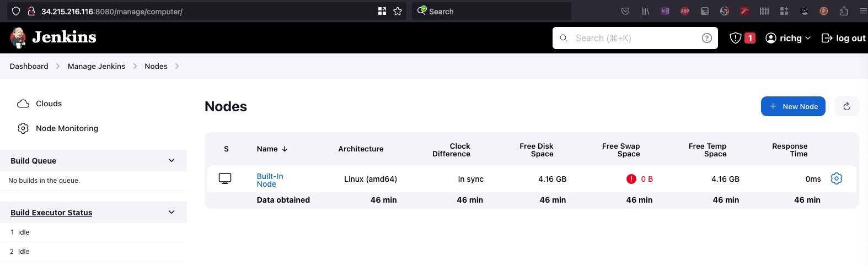Open the Built-In Node link
This screenshot has width=868, height=266.
(270, 180)
